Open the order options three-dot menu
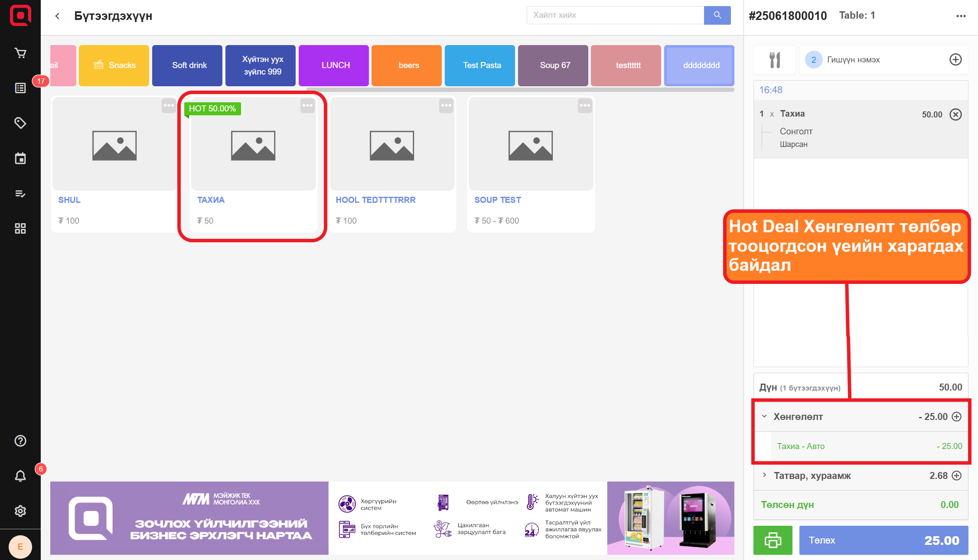Screen dimensions: 978x560 pyautogui.click(x=961, y=16)
